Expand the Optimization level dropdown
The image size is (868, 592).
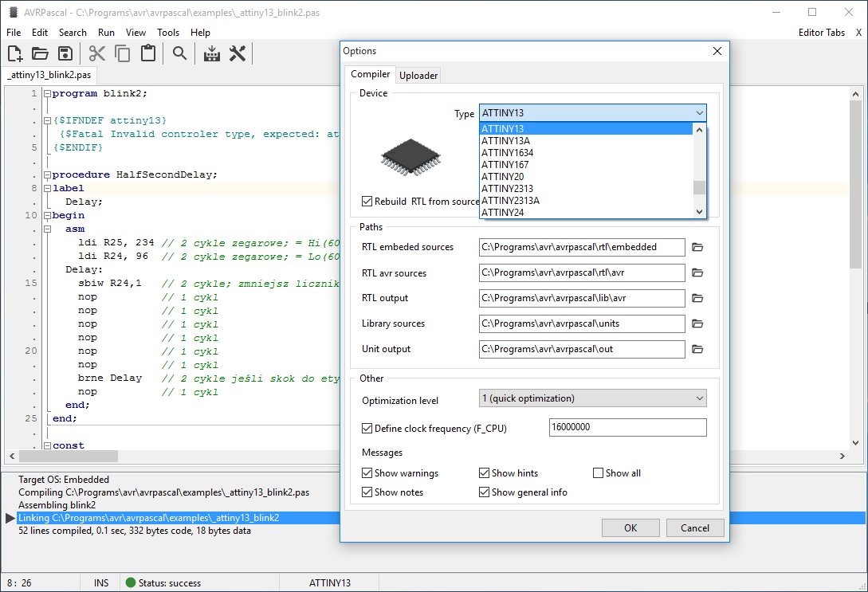point(699,398)
